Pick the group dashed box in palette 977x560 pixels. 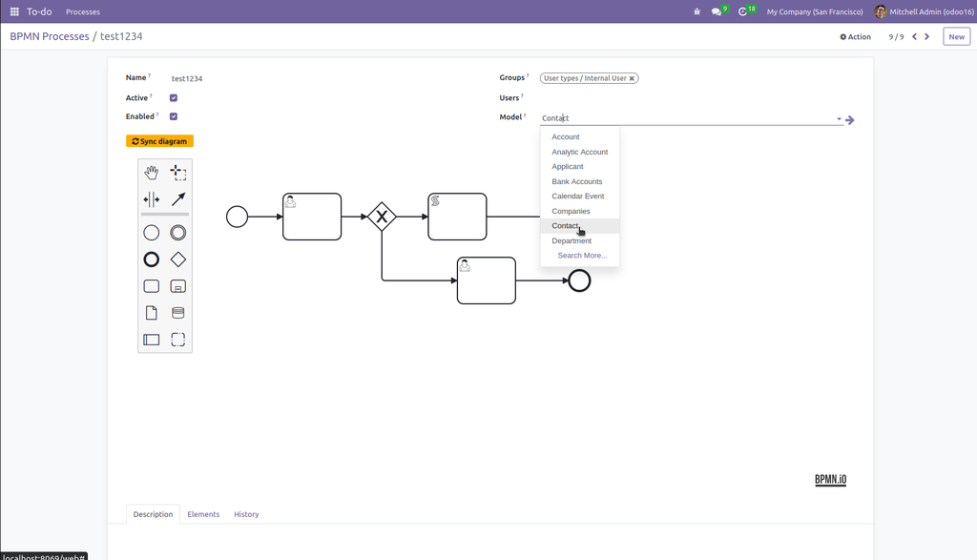[x=178, y=340]
